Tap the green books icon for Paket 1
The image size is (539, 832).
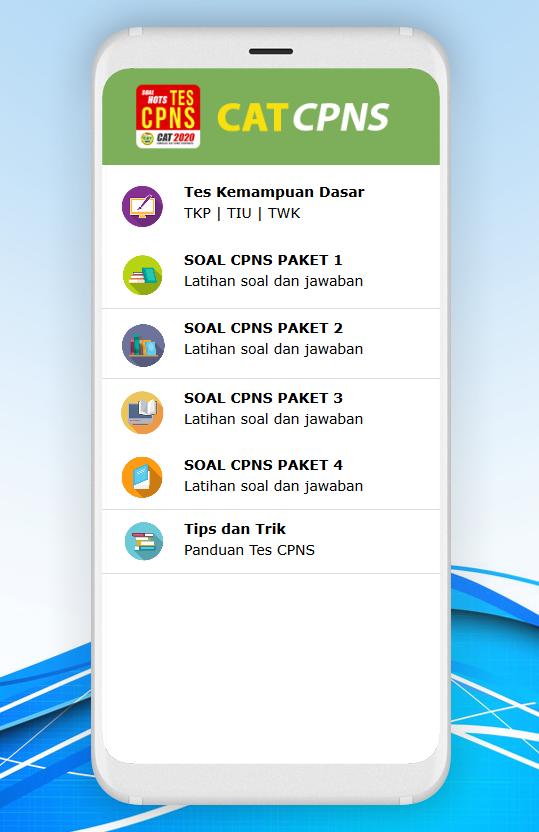pos(142,274)
